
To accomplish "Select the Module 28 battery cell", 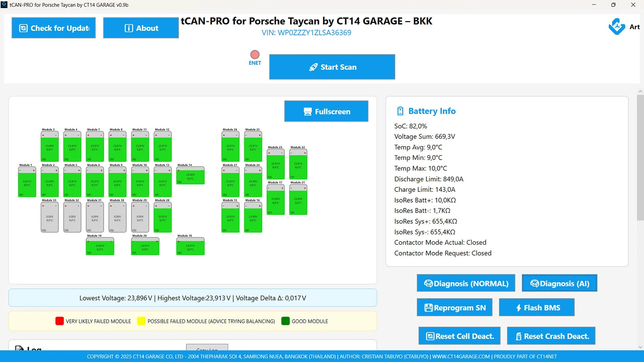I will click(x=163, y=217).
